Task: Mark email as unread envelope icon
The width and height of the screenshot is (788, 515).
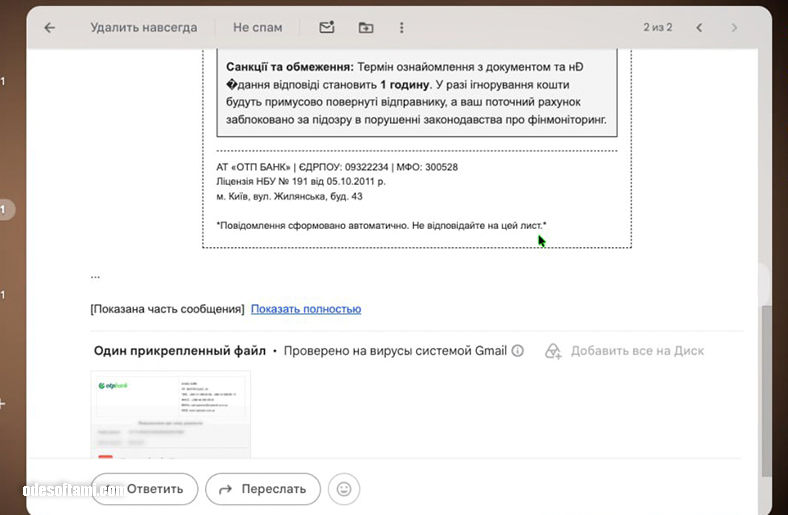Action: [327, 27]
